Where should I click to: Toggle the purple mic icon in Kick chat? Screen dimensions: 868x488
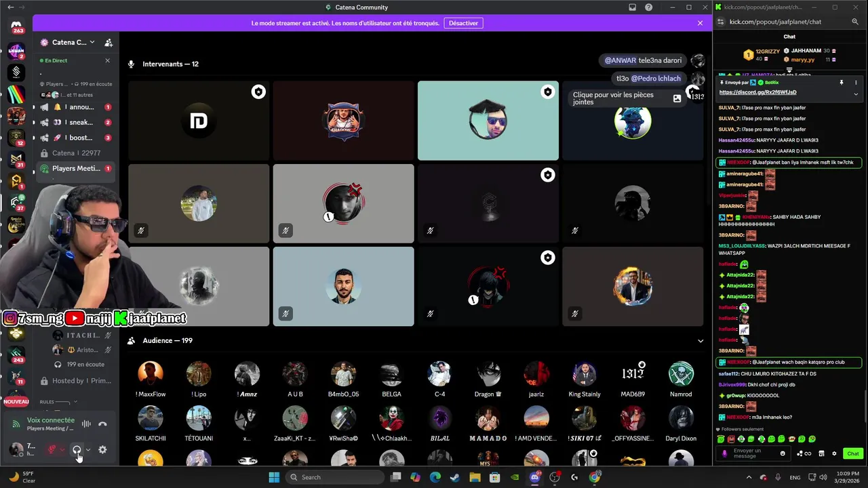[724, 453]
